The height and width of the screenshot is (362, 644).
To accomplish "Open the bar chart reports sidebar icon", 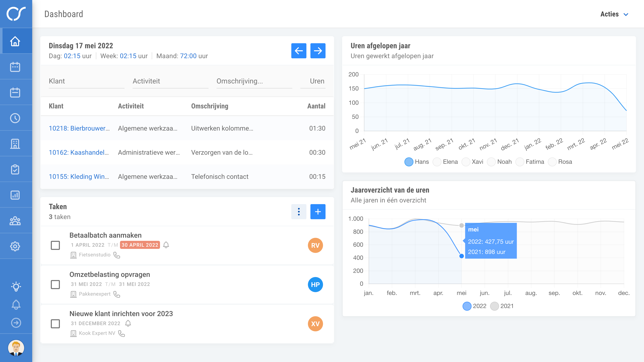I will click(x=15, y=195).
